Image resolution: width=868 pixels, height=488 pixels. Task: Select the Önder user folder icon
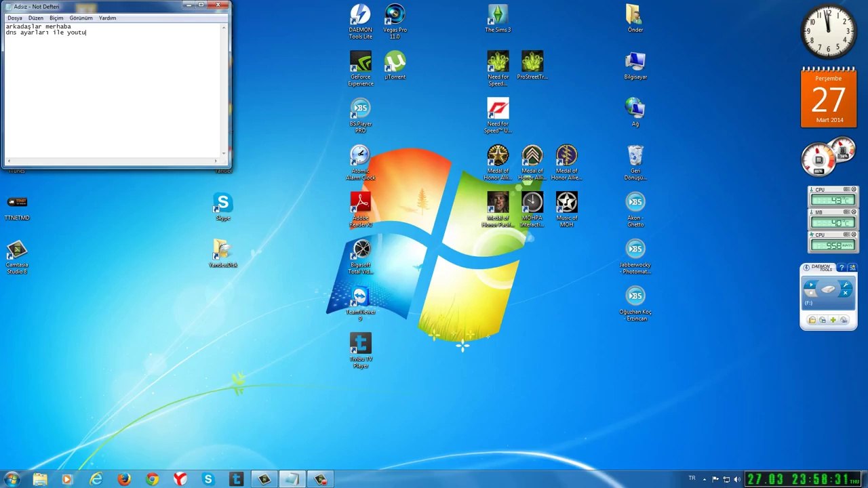pos(635,18)
